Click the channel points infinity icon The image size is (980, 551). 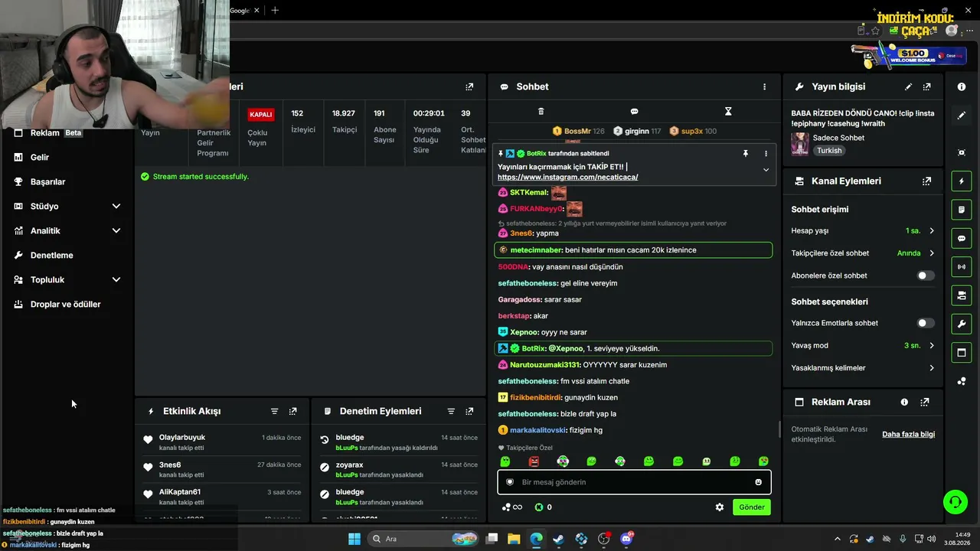512,507
